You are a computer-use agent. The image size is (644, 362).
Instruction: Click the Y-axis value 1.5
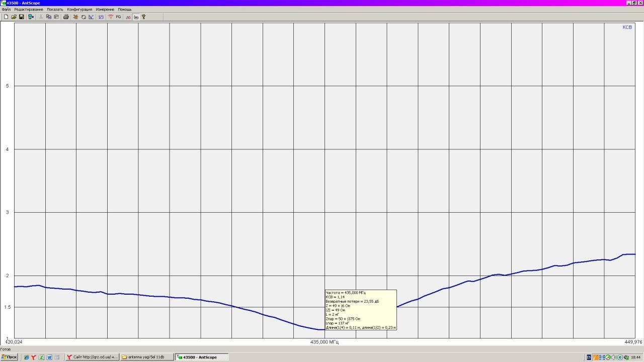9,307
